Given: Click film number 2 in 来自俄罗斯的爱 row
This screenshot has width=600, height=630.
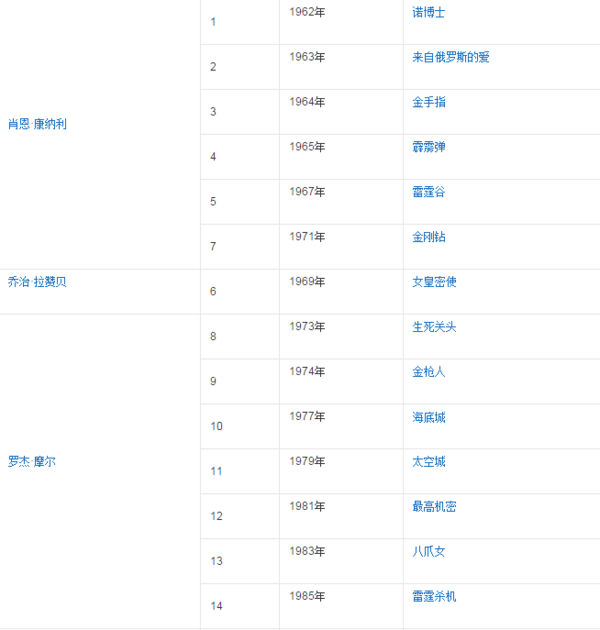Looking at the screenshot, I should tap(213, 67).
